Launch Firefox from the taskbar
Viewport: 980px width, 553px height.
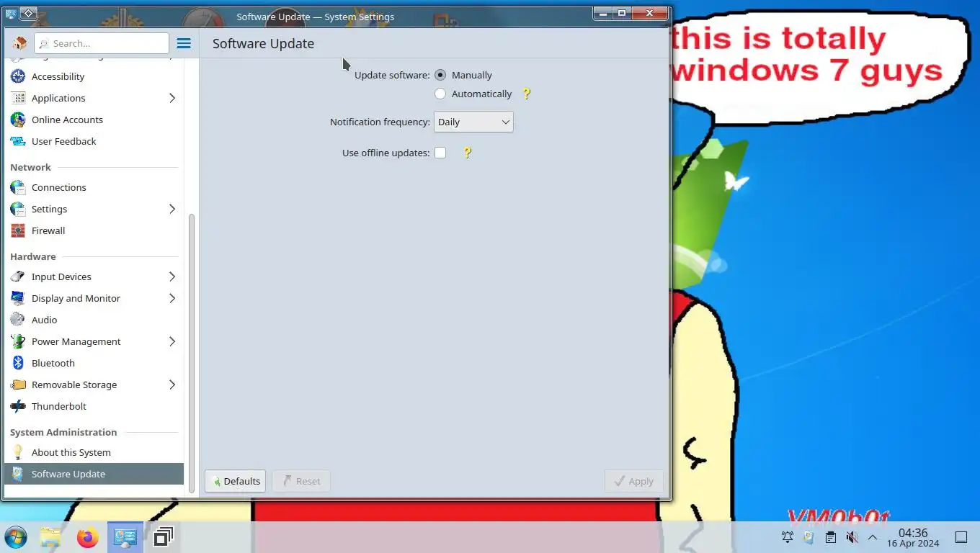[x=88, y=537]
